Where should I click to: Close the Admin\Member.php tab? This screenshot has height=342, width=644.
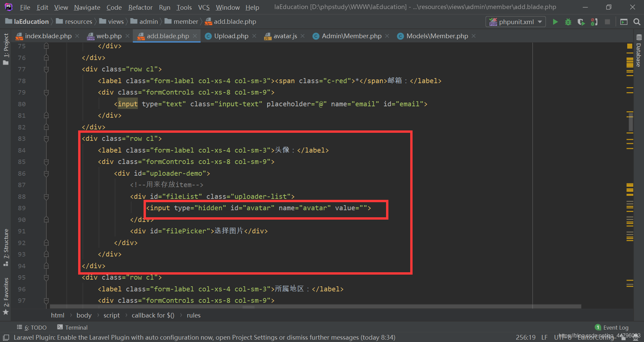[x=387, y=36]
